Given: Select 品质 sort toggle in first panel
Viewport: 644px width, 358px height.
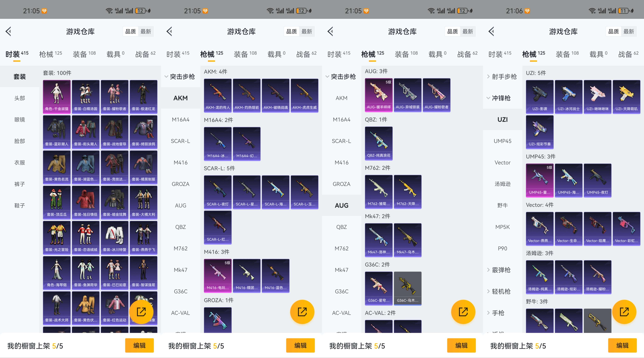Looking at the screenshot, I should (x=130, y=31).
